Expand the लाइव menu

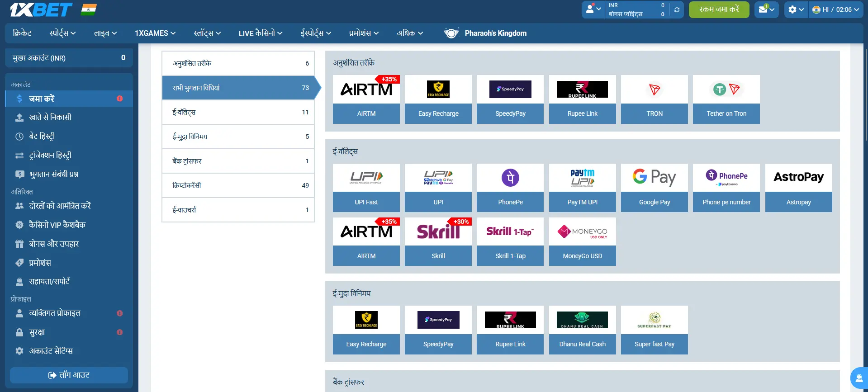pos(105,33)
